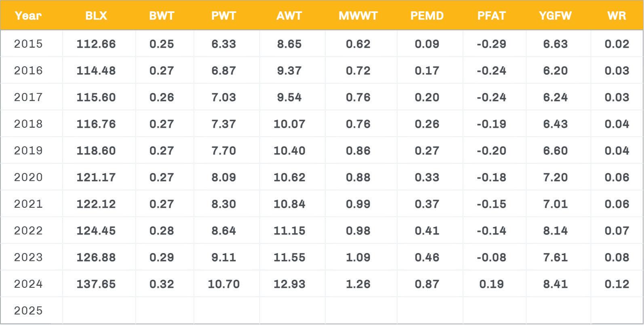Image resolution: width=644 pixels, height=325 pixels.
Task: Click the 2015 year row label
Action: point(28,44)
